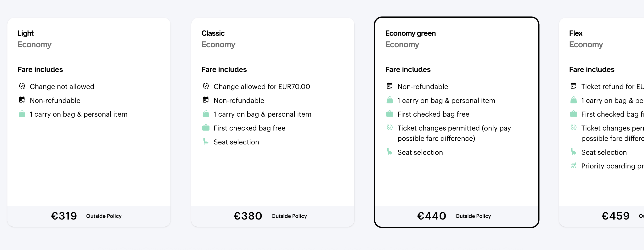
Task: Click the ticket changes icon in Economy green
Action: click(x=390, y=128)
